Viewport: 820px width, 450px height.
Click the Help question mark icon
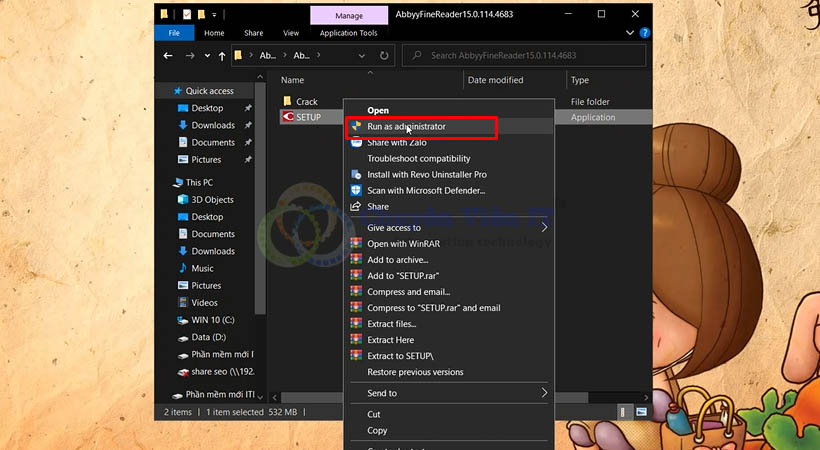(645, 32)
